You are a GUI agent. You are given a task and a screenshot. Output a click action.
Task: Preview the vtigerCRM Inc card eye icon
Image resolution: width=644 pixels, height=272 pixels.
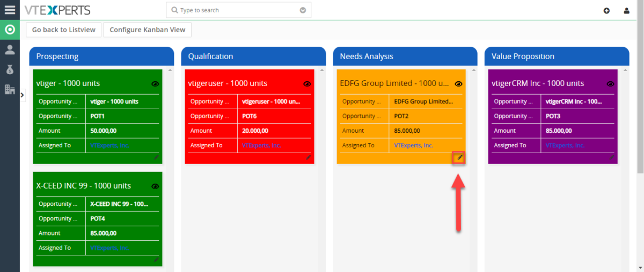coord(611,84)
